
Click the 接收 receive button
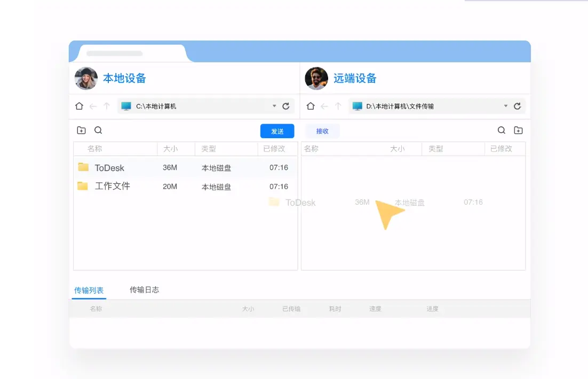322,131
